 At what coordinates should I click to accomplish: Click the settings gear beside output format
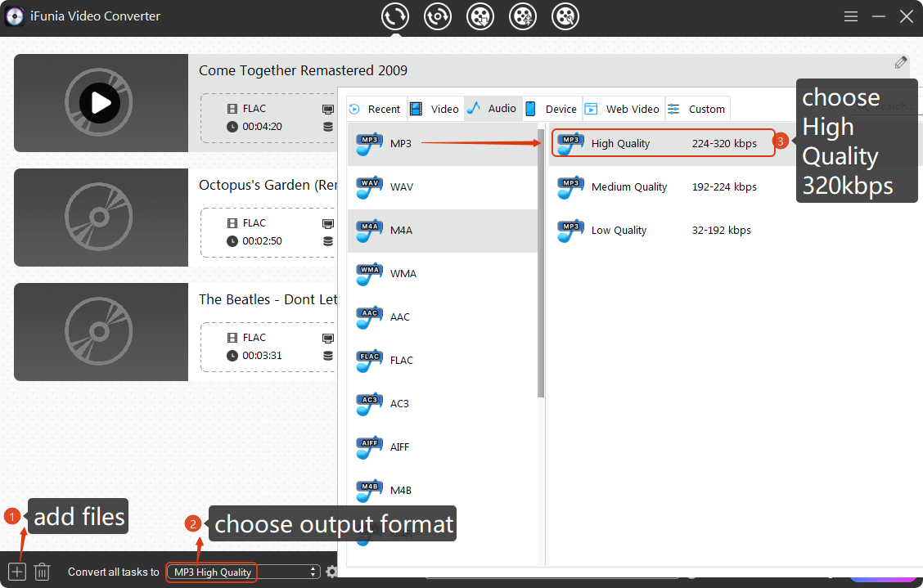click(331, 572)
